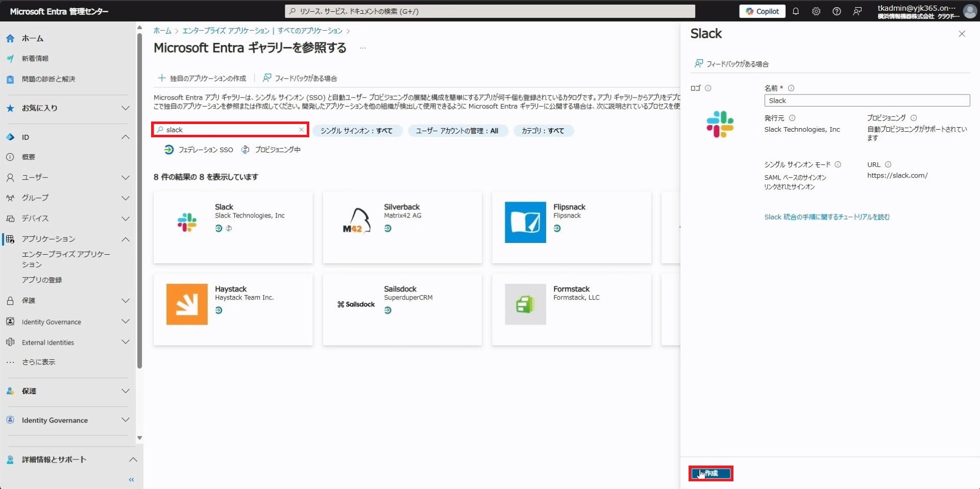Open 概要 in the sidebar

(29, 157)
